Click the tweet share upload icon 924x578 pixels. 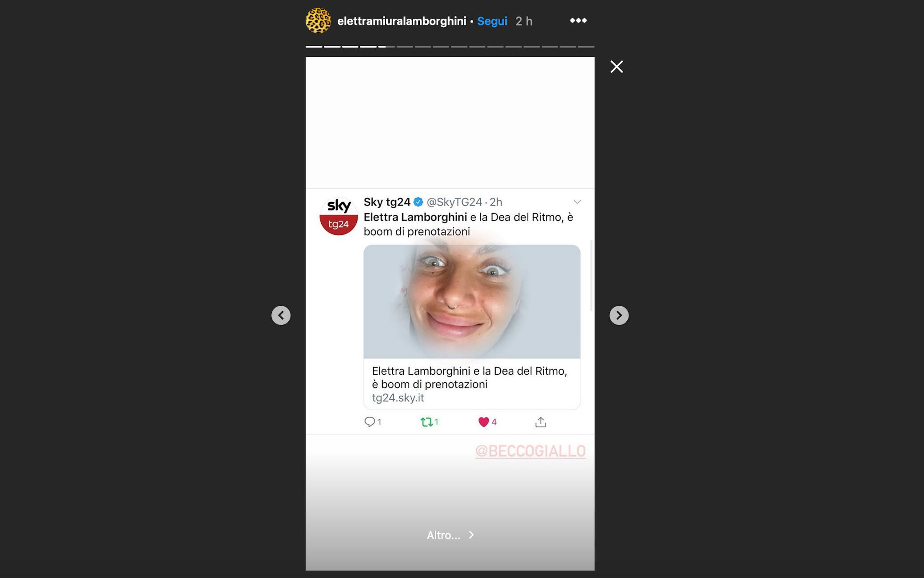[540, 422]
